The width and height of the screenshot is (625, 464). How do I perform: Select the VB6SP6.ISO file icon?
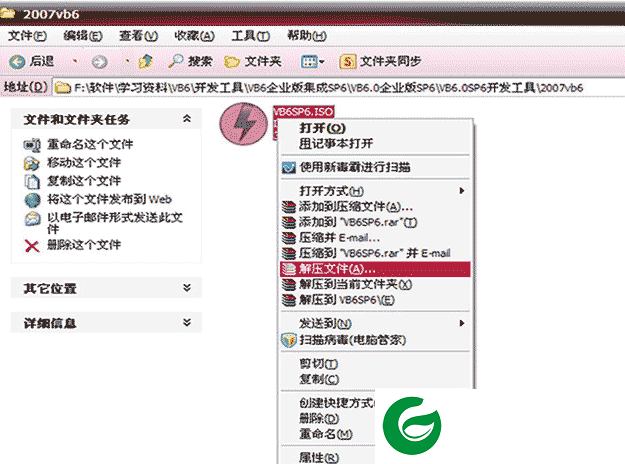click(244, 124)
